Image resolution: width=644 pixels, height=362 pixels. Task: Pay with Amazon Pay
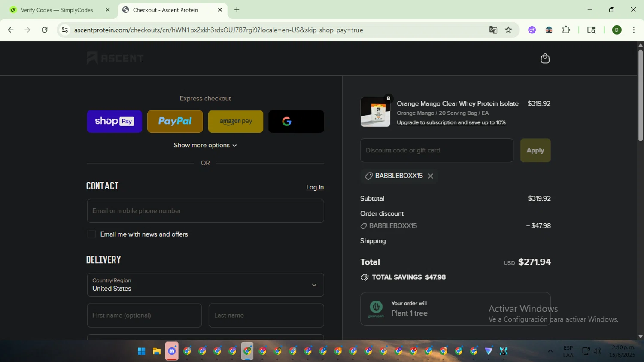click(x=236, y=122)
